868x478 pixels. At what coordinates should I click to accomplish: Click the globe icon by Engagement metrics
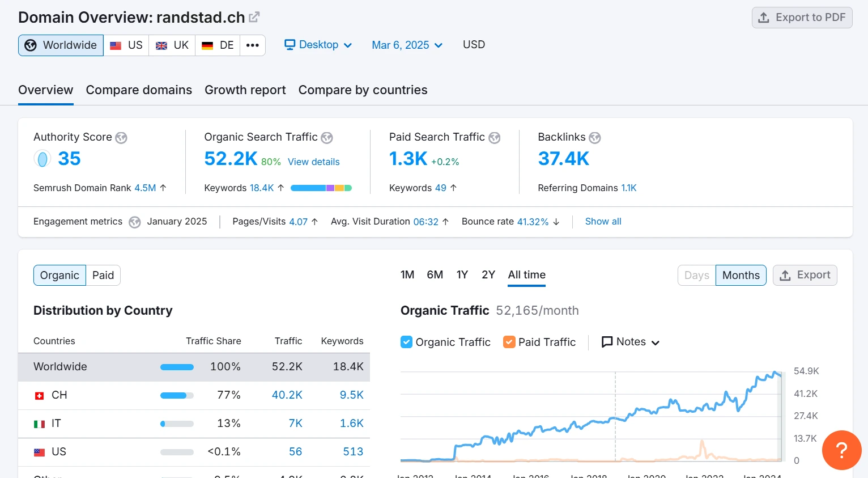point(135,222)
